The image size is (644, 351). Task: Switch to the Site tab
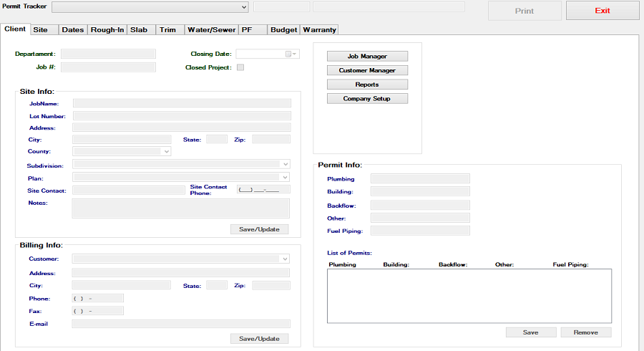41,30
